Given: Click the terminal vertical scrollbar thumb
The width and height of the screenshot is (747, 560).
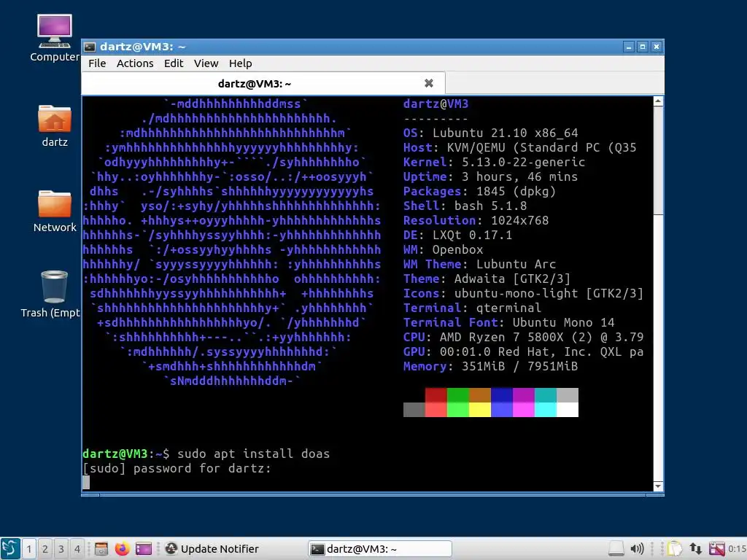Looking at the screenshot, I should [x=658, y=160].
